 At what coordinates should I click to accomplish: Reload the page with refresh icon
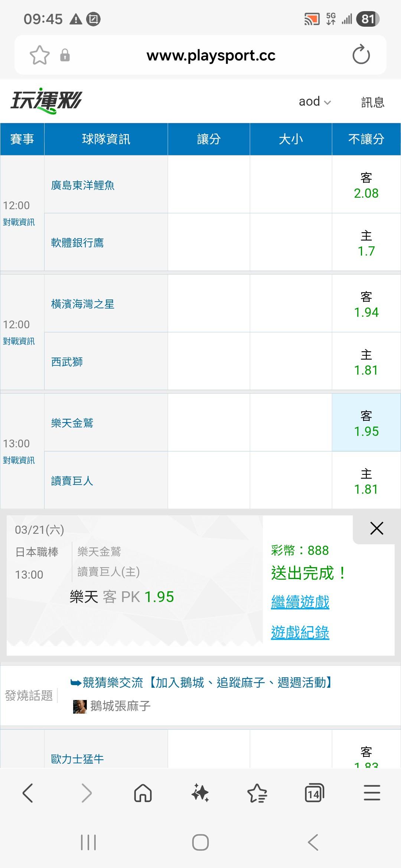coord(361,55)
